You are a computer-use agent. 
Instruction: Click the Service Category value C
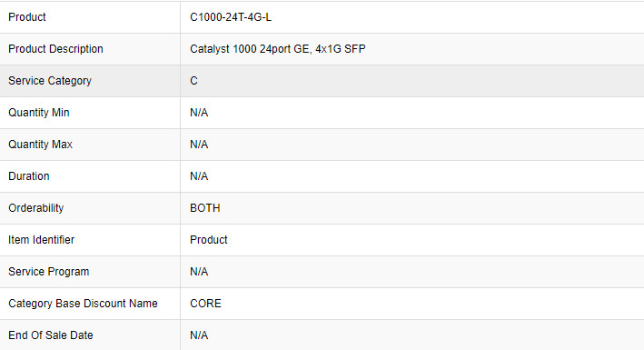click(193, 81)
